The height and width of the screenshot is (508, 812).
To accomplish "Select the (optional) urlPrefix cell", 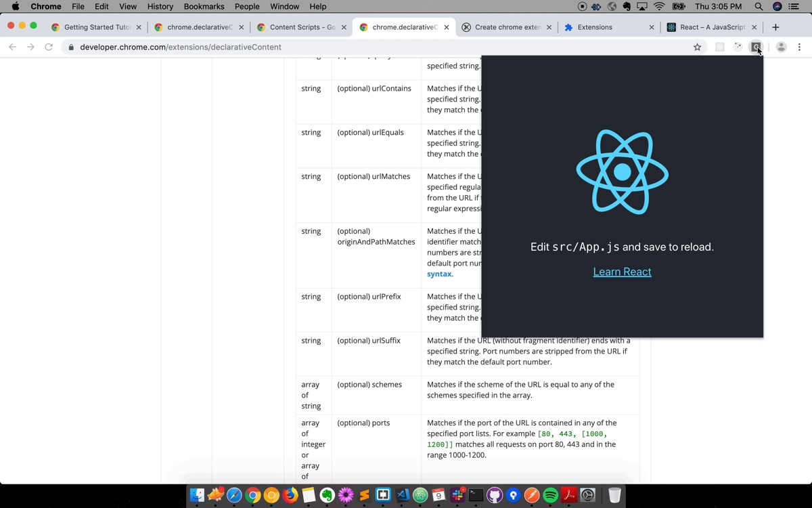I will coord(376,310).
